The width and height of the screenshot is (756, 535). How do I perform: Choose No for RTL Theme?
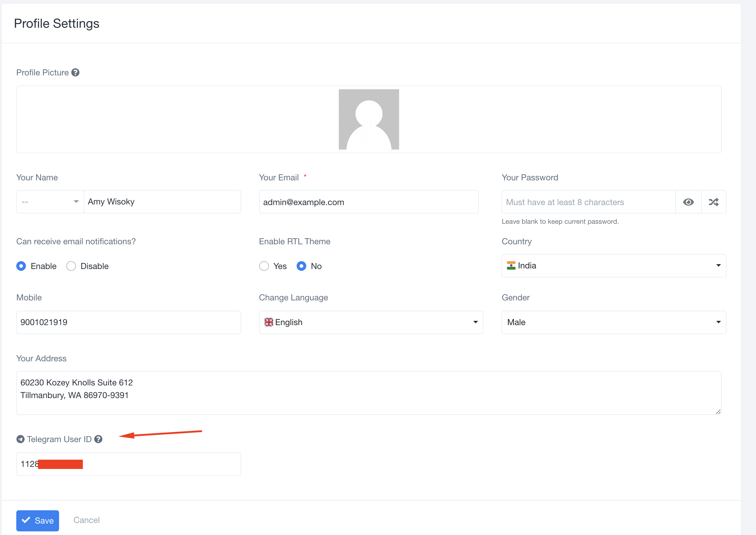(301, 266)
